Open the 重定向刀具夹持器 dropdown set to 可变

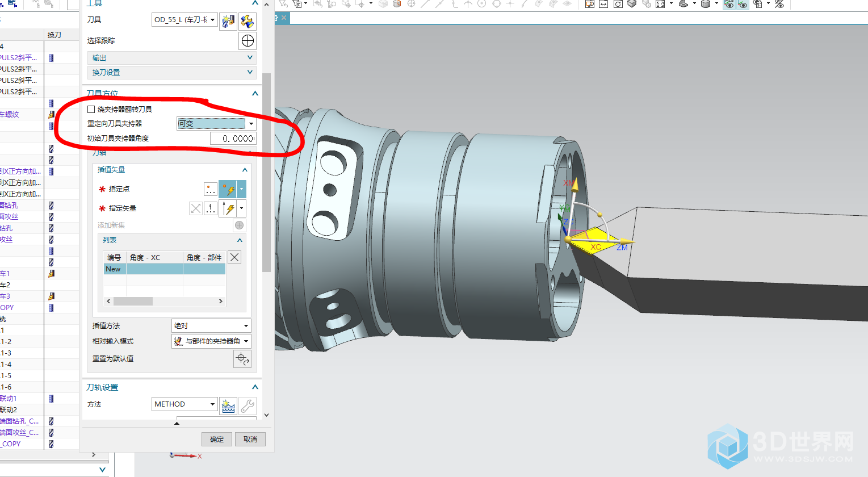216,124
